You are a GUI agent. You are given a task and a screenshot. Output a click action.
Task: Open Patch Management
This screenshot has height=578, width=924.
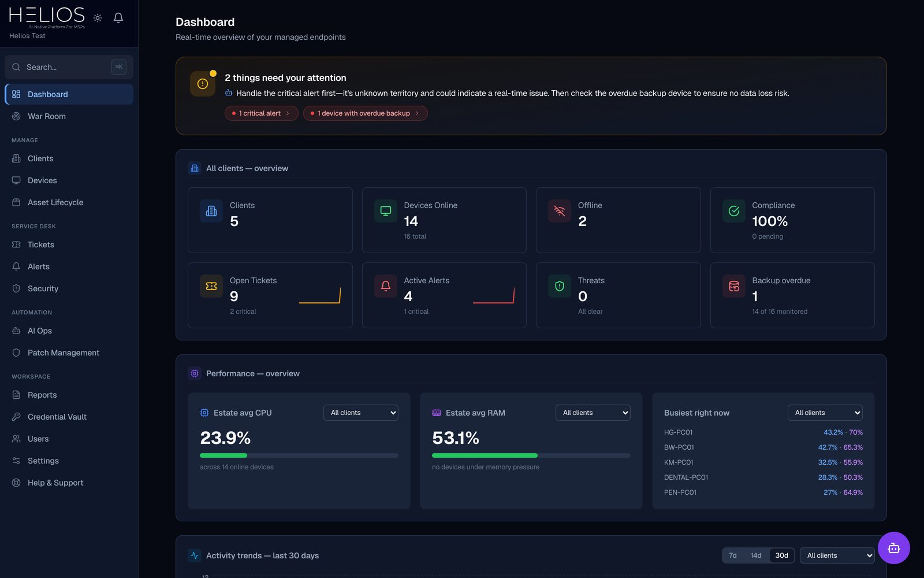69,353
